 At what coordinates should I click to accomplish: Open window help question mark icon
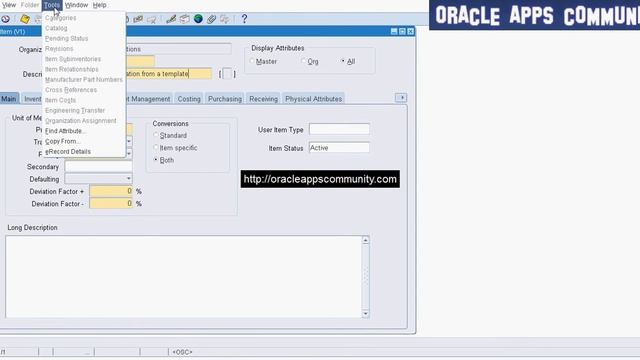coord(244,19)
